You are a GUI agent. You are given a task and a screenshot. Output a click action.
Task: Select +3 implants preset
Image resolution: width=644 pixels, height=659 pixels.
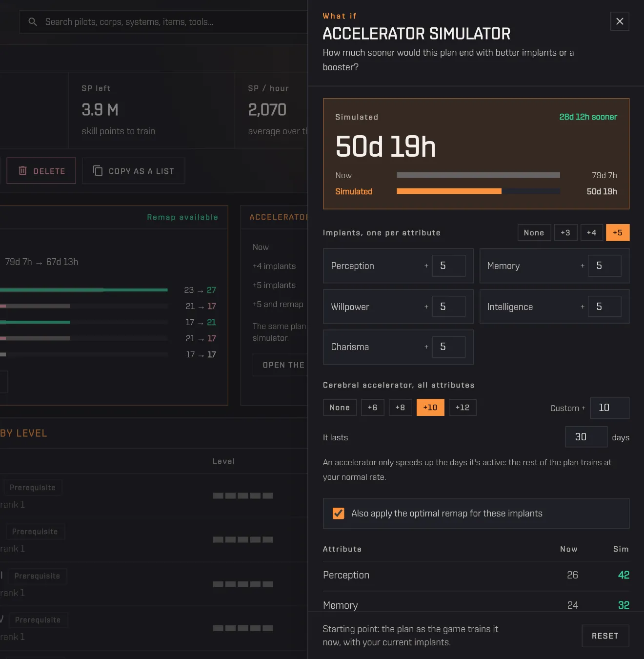coord(566,233)
